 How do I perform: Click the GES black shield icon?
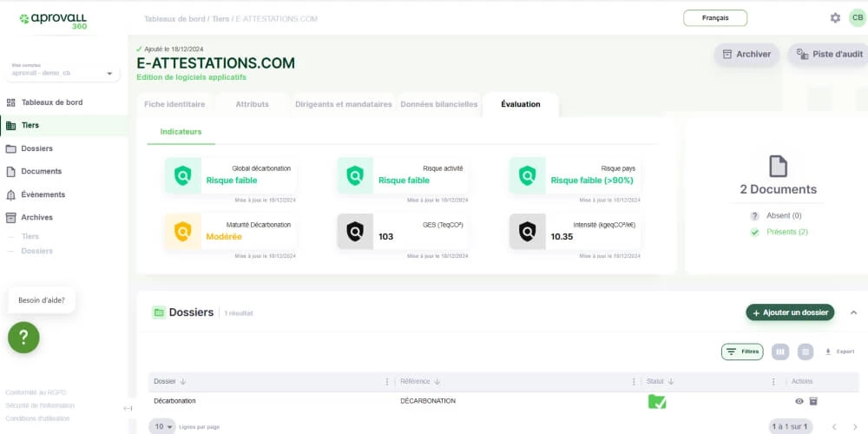click(x=355, y=232)
